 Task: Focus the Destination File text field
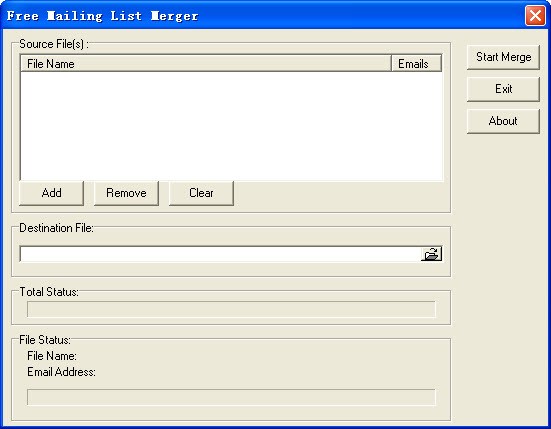click(x=220, y=254)
